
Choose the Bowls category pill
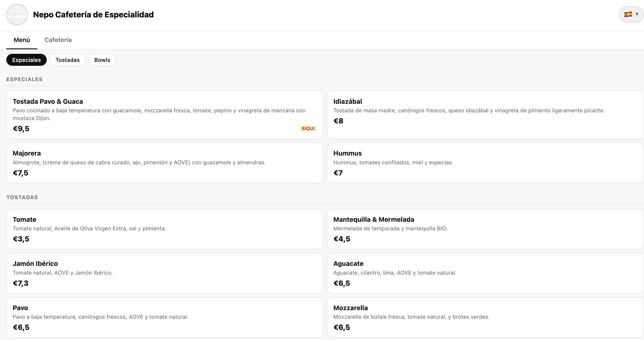pos(102,60)
